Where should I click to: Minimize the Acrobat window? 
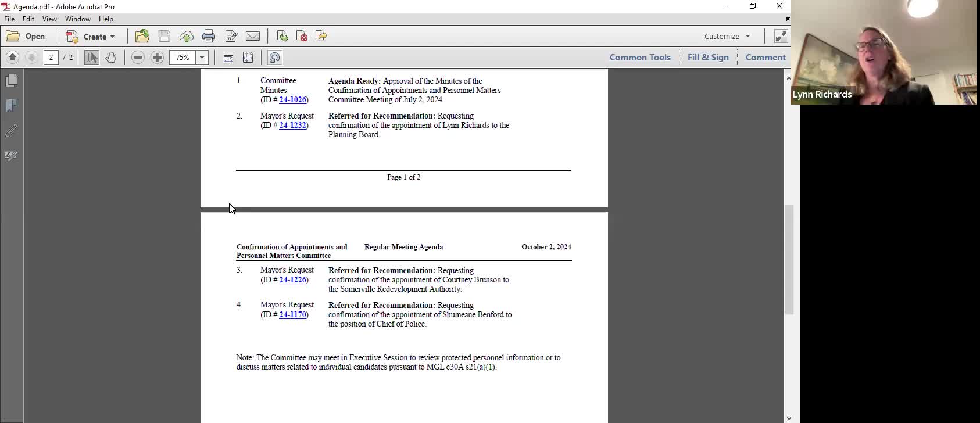pyautogui.click(x=727, y=6)
